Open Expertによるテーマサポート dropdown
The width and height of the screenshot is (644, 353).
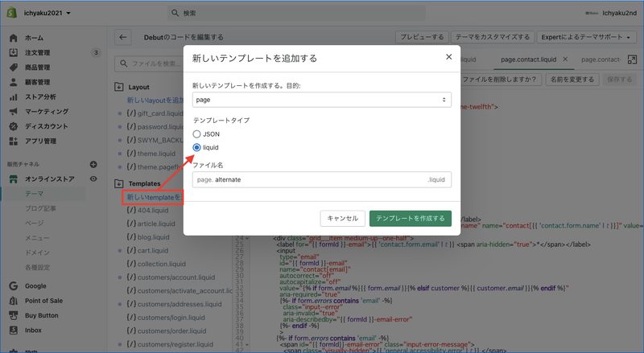pyautogui.click(x=586, y=37)
